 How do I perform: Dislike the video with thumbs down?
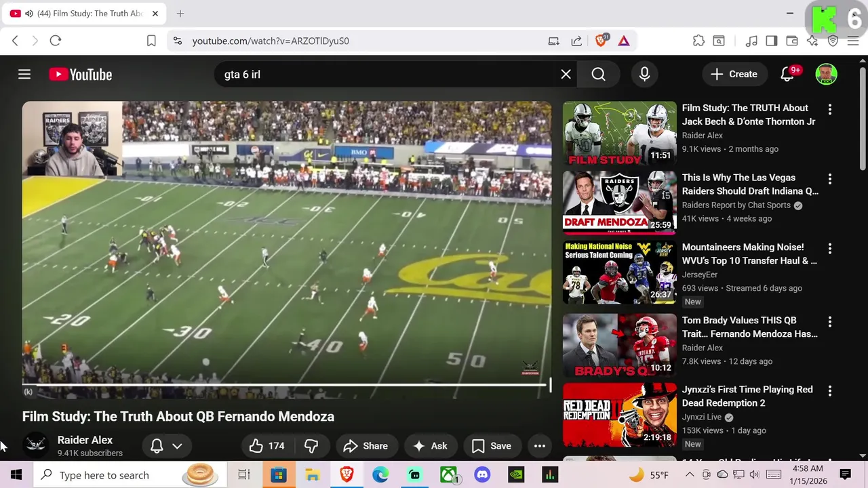click(312, 446)
